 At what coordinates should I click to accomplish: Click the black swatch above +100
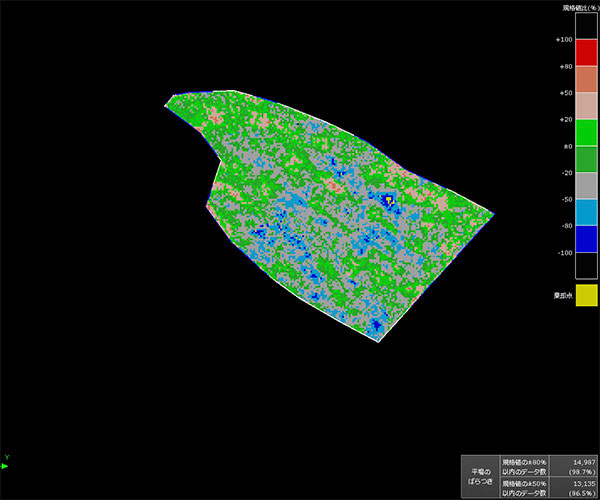pyautogui.click(x=586, y=27)
